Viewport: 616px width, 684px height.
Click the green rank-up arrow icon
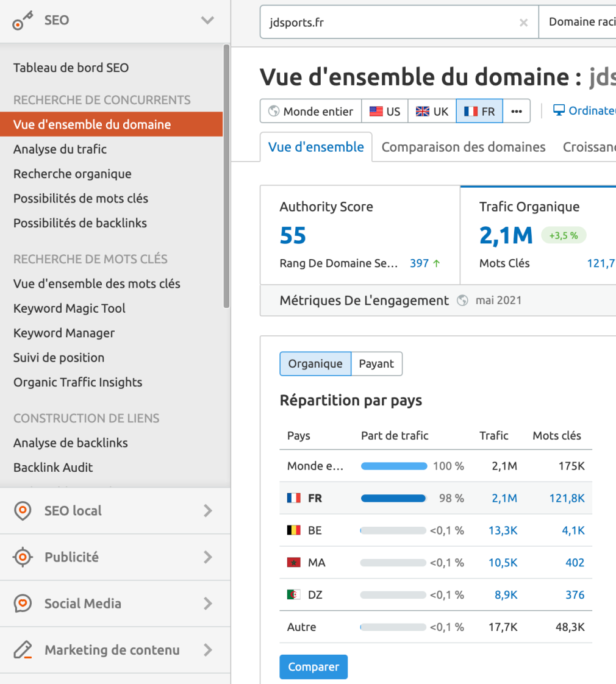436,263
